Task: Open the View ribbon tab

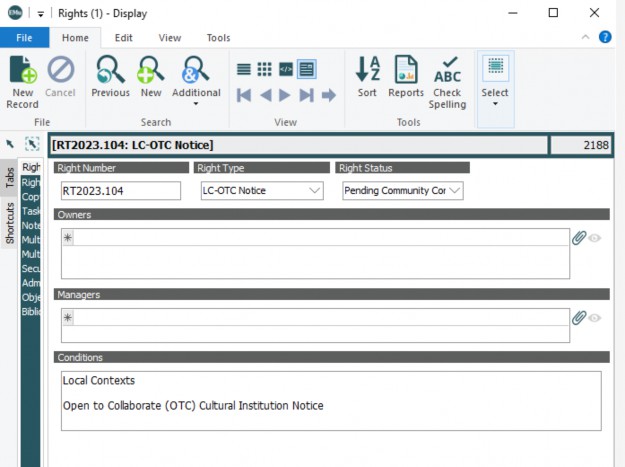Action: coord(170,38)
